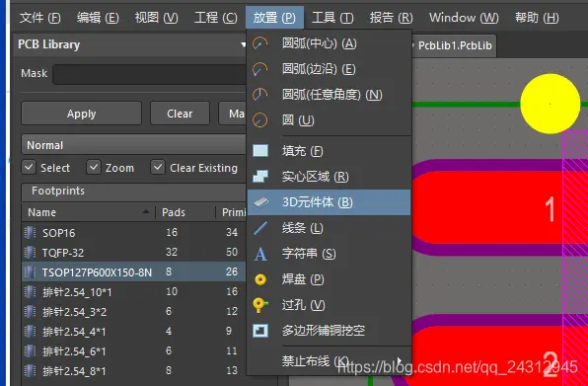
Task: Click the 排针2.54_6*1 footprint icon
Action: tap(30, 351)
